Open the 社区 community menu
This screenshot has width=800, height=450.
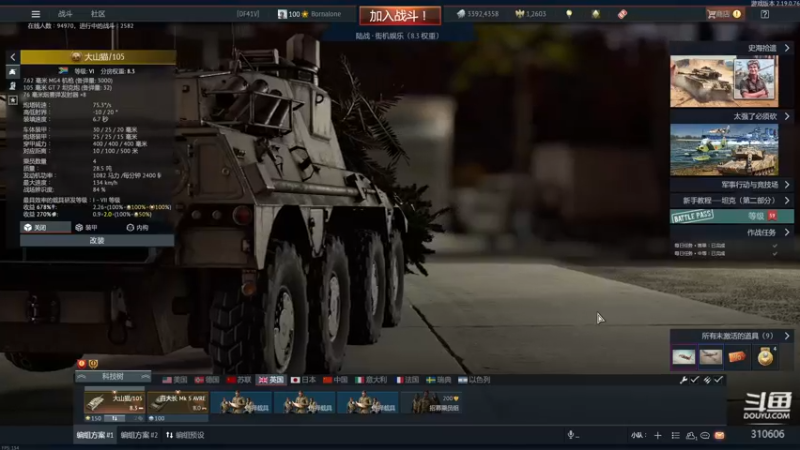97,14
